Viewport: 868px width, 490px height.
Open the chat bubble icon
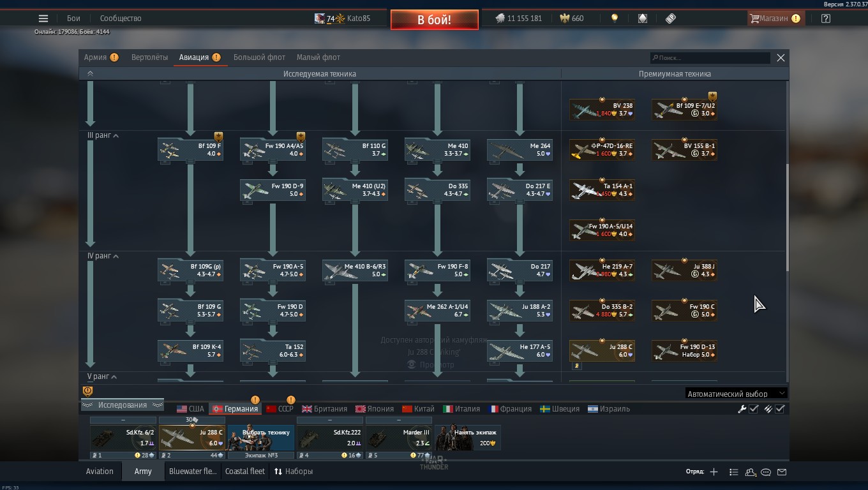766,472
